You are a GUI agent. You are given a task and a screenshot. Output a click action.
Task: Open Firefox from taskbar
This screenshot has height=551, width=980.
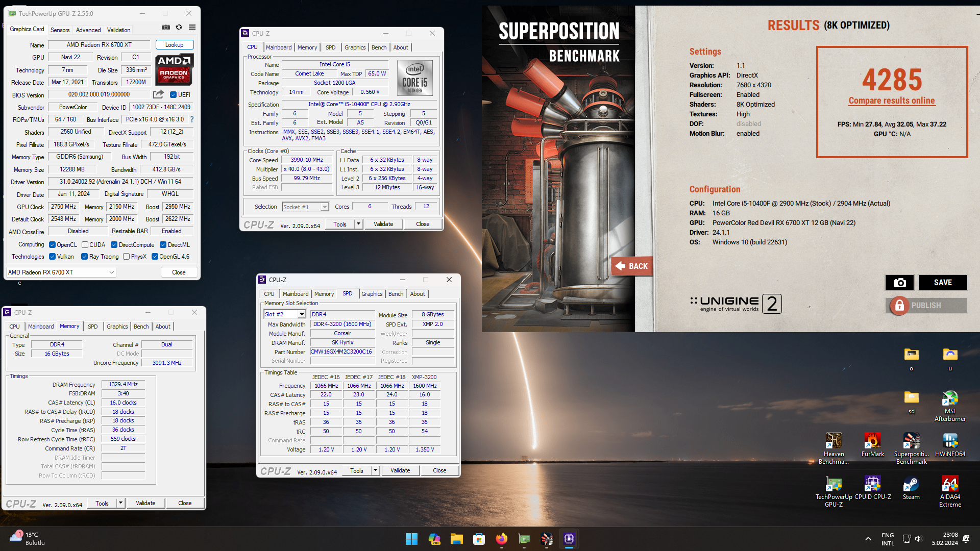pyautogui.click(x=501, y=539)
